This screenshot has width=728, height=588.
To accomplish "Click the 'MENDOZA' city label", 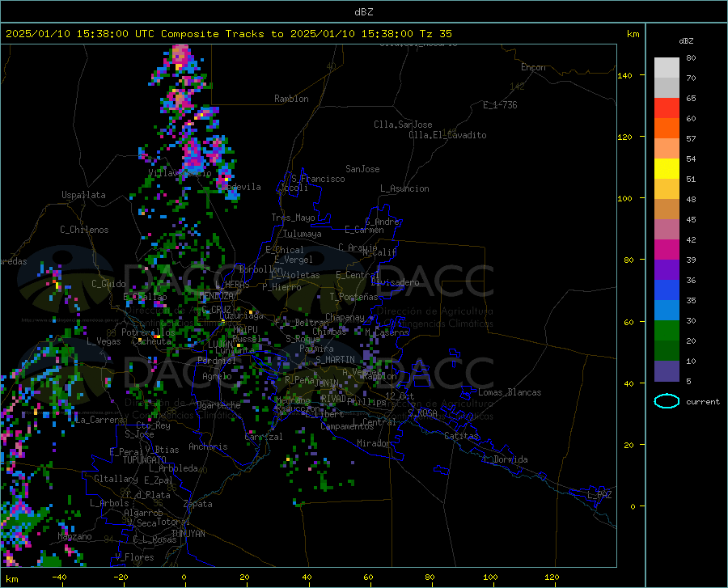I will (x=216, y=296).
